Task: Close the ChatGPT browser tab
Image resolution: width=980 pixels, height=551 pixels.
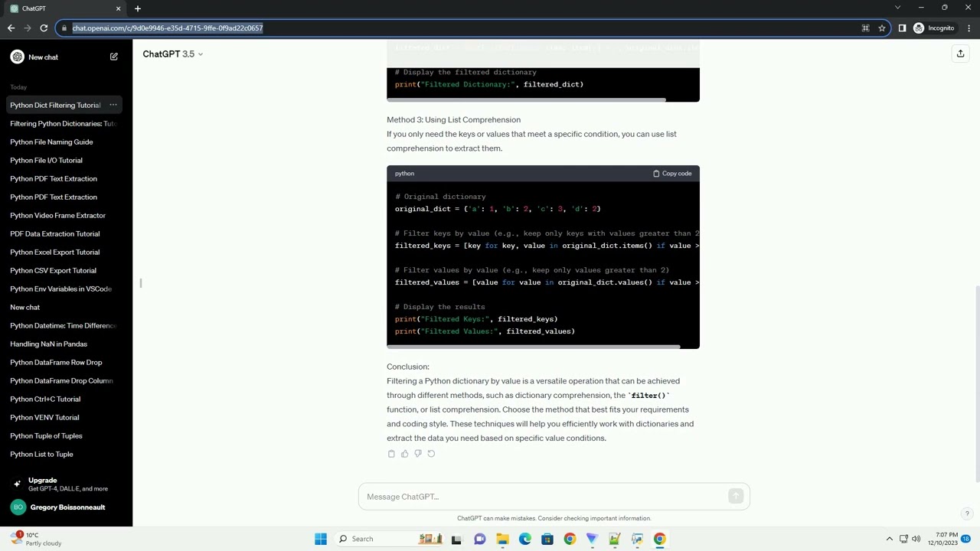Action: [x=118, y=8]
